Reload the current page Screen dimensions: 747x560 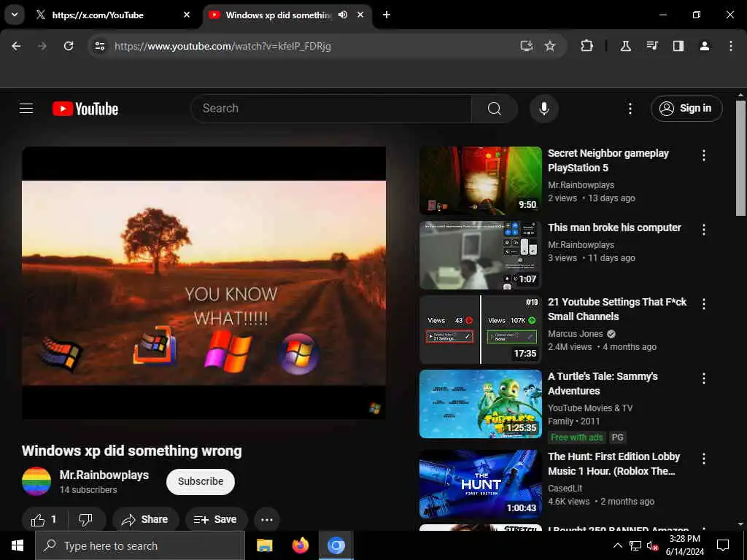coord(69,46)
